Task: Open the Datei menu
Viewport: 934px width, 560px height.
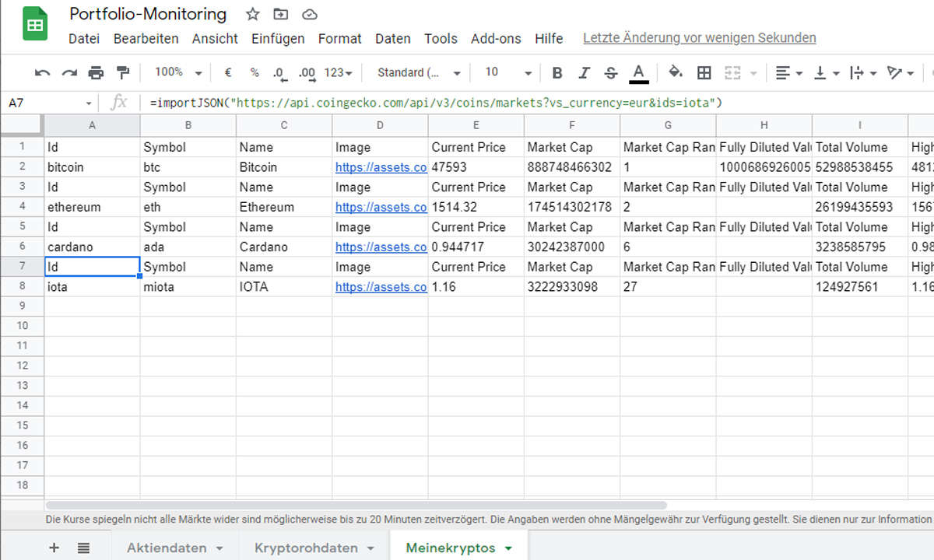Action: point(84,38)
